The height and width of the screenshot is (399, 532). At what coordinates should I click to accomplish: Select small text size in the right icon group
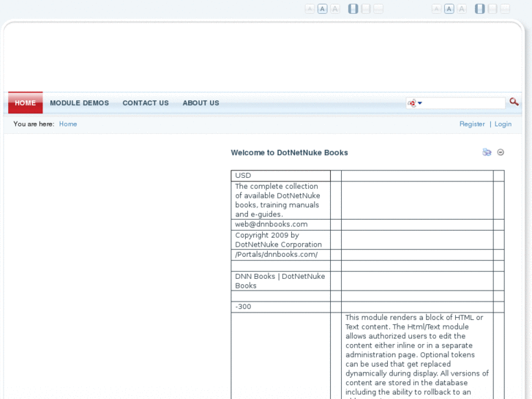(436, 9)
